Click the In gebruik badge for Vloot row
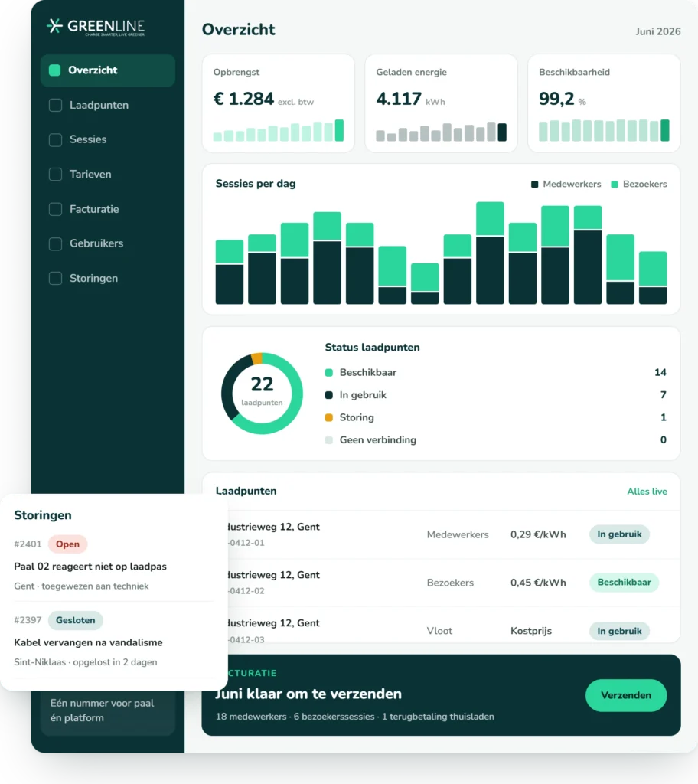The height and width of the screenshot is (784, 698). coord(619,631)
